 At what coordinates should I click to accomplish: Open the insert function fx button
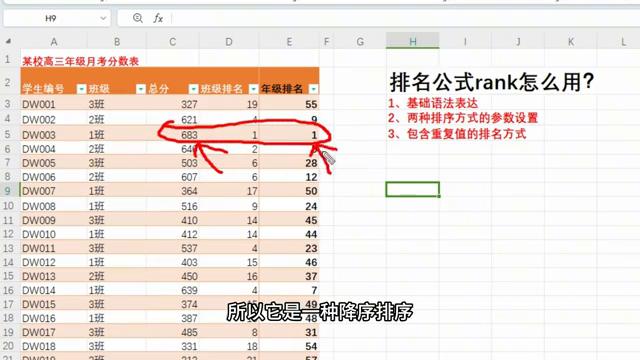[158, 18]
